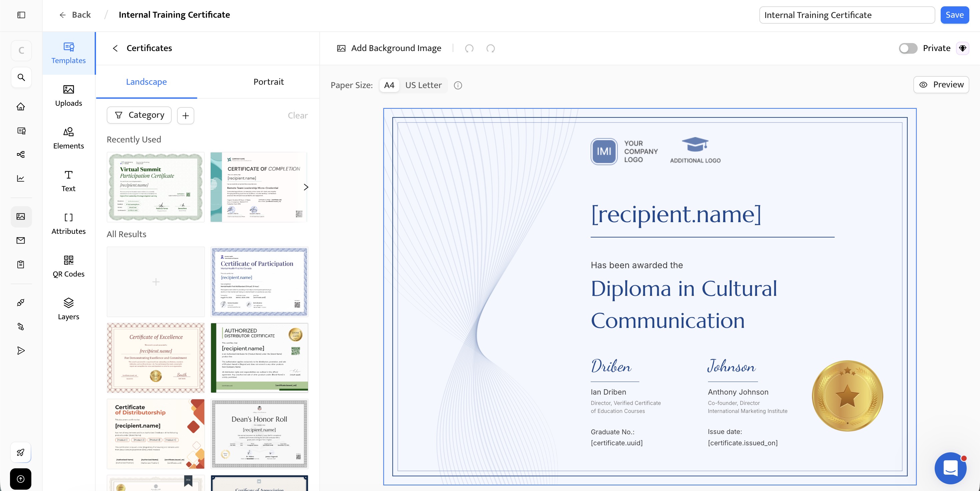Open the certificate icon in left rail
980x491 pixels.
[x=21, y=130]
